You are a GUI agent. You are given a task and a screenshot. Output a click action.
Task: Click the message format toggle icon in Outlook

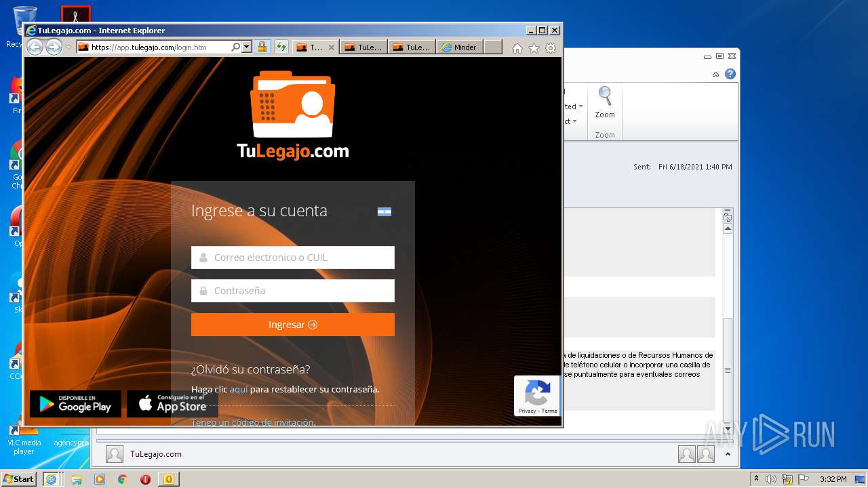click(x=728, y=218)
